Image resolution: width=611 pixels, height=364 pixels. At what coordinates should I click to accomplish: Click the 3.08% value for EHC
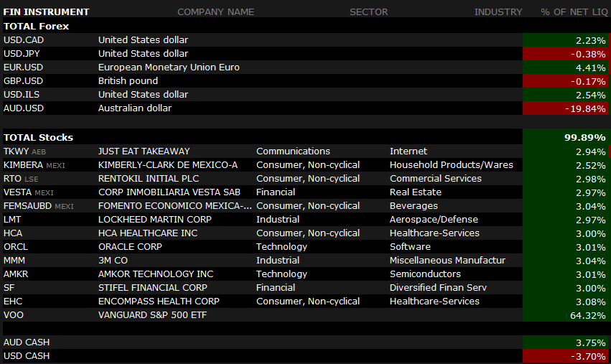pos(591,302)
